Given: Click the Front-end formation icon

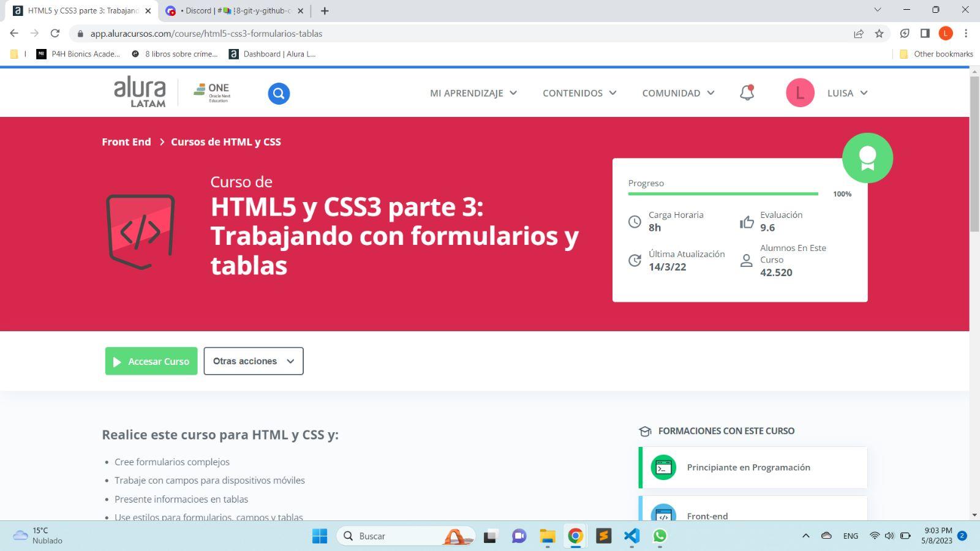Looking at the screenshot, I should click(x=663, y=513).
